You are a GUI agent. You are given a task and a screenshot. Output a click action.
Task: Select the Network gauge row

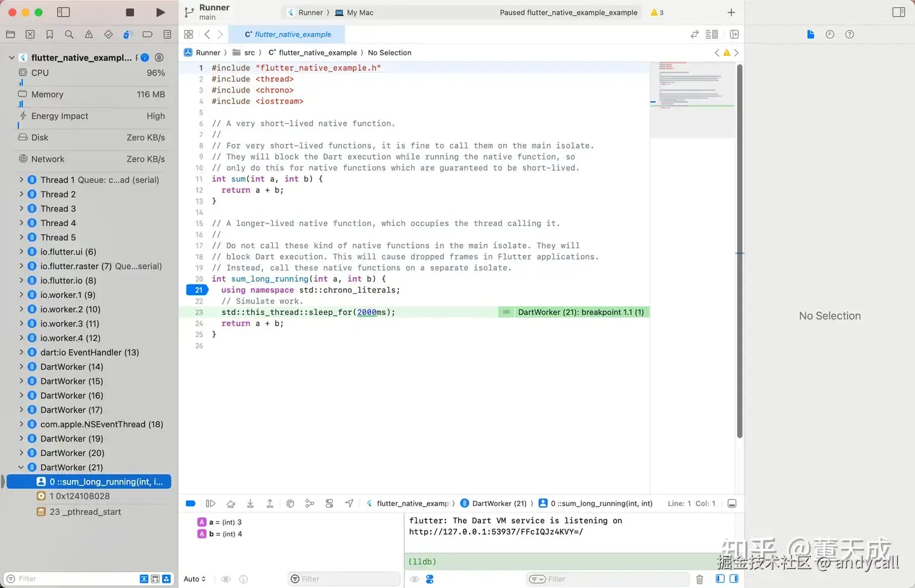tap(91, 159)
